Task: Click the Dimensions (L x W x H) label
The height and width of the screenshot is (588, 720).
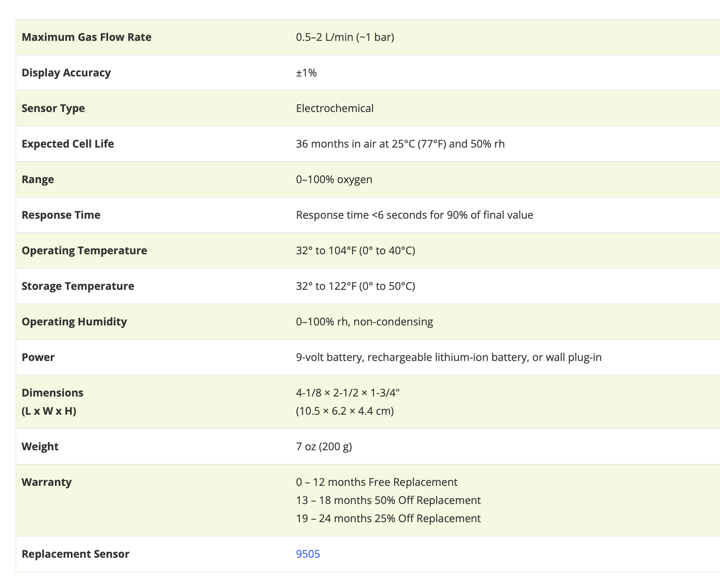Action: coord(52,402)
